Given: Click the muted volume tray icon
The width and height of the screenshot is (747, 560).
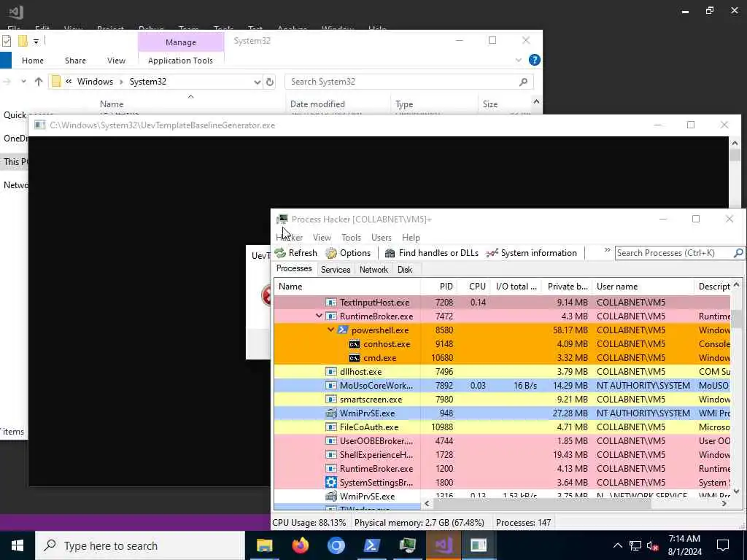Looking at the screenshot, I should click(x=653, y=545).
